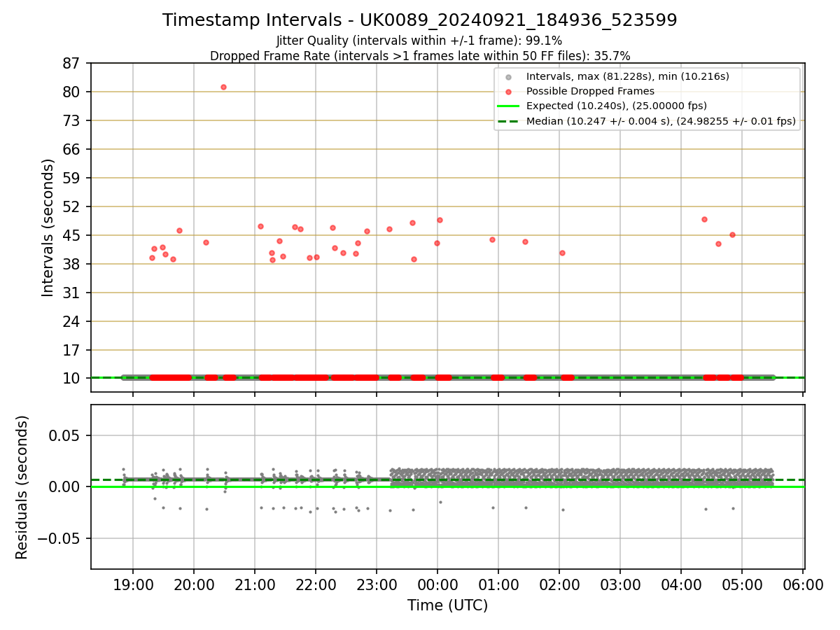
Task: Click legend entry 'Intervals, max (81.228s), min (10.216s)'
Action: point(627,76)
